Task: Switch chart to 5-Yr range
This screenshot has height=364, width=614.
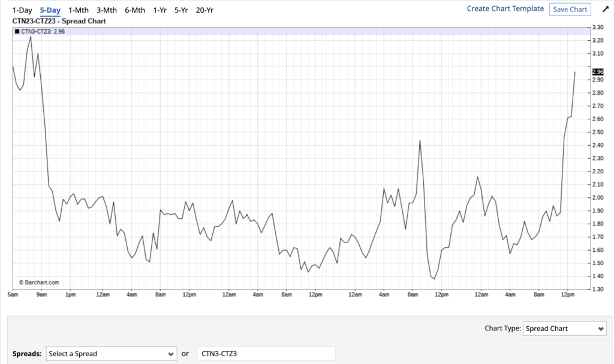Action: pyautogui.click(x=181, y=10)
